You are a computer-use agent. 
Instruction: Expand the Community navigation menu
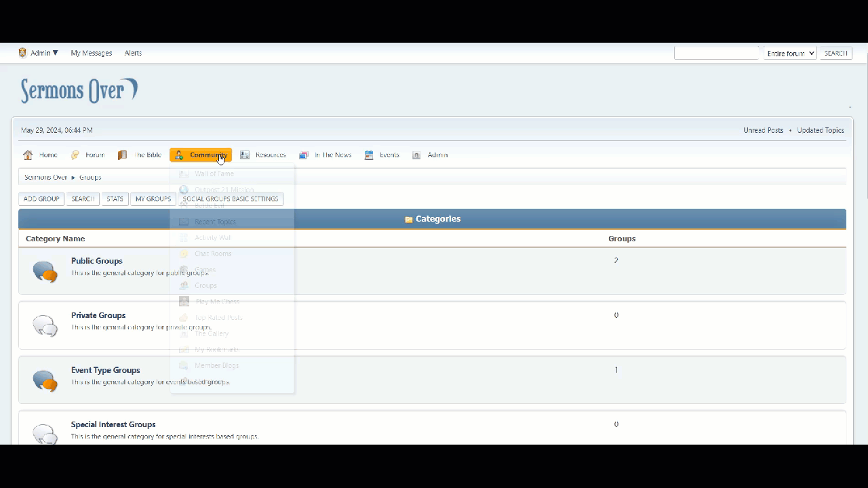point(201,155)
